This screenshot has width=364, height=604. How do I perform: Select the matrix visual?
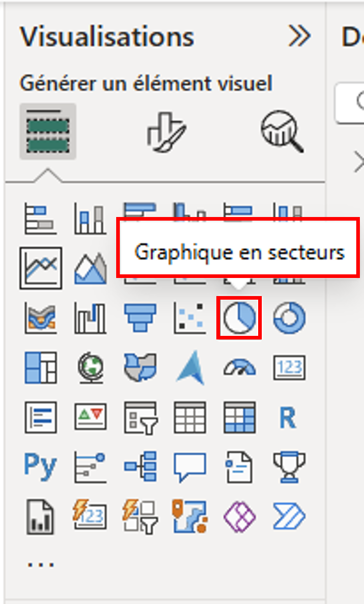[240, 417]
